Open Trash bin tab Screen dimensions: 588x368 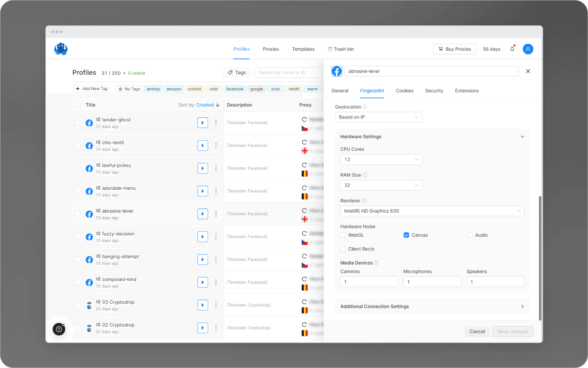pyautogui.click(x=341, y=49)
